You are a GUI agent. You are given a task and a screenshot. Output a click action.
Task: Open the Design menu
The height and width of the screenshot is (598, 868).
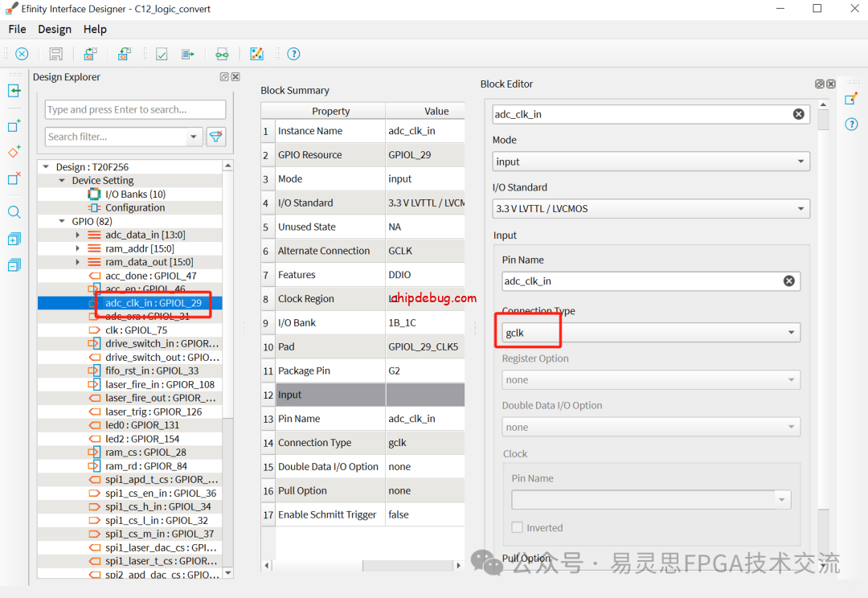(x=55, y=29)
